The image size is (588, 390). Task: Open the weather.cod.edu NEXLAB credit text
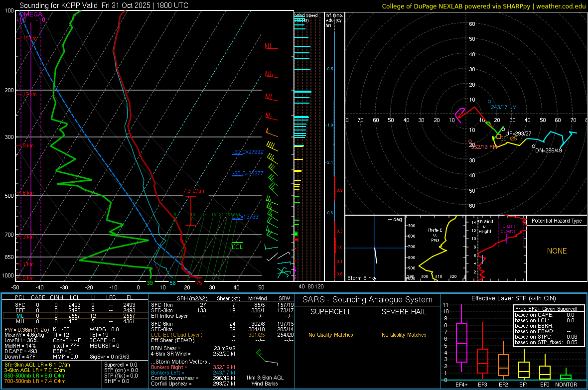coord(484,6)
